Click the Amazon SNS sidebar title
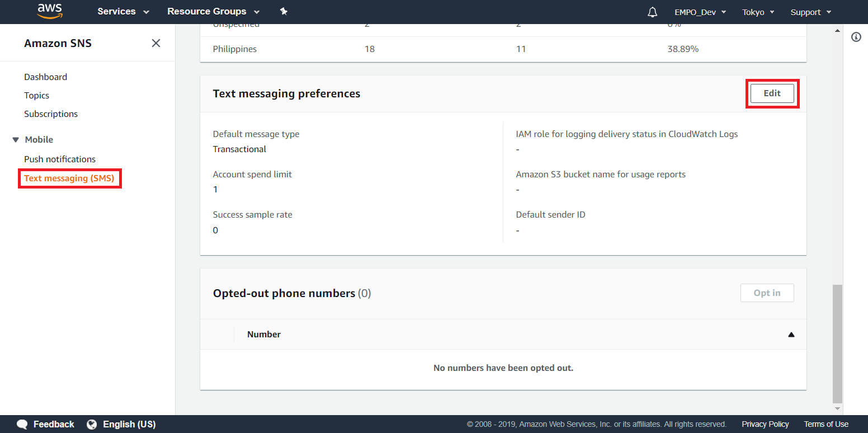Screen dimensions: 868x433 point(58,43)
